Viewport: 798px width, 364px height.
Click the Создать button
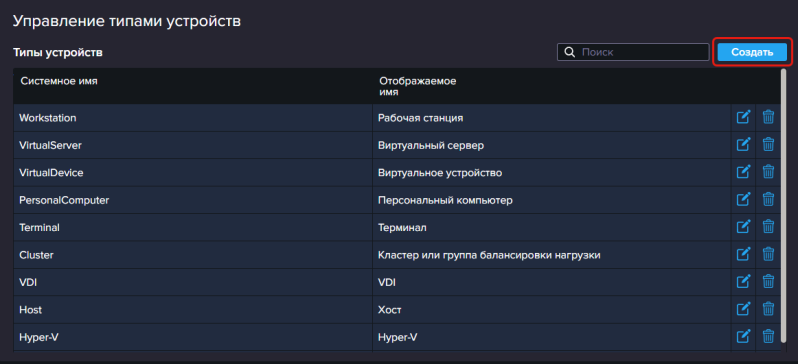tap(752, 52)
